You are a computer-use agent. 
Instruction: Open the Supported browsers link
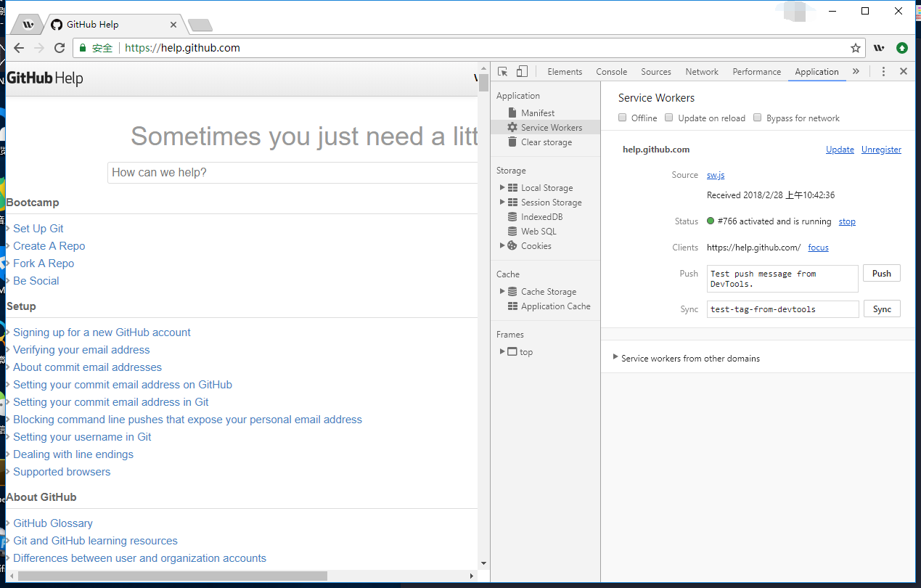(x=62, y=472)
